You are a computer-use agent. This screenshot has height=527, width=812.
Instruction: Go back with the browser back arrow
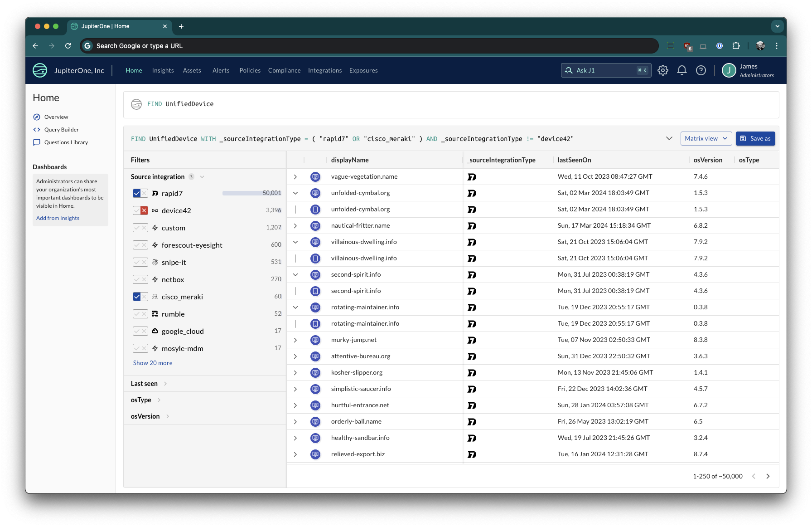[x=35, y=46]
